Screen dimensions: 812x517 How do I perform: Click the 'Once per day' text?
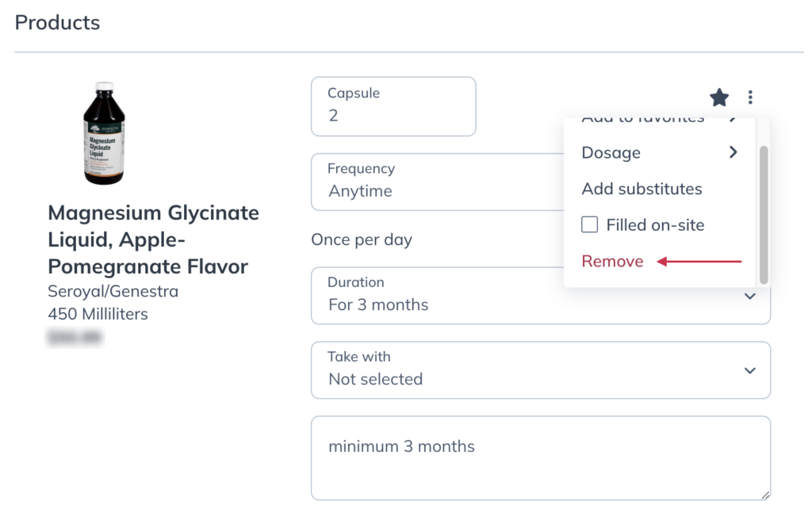tap(362, 239)
